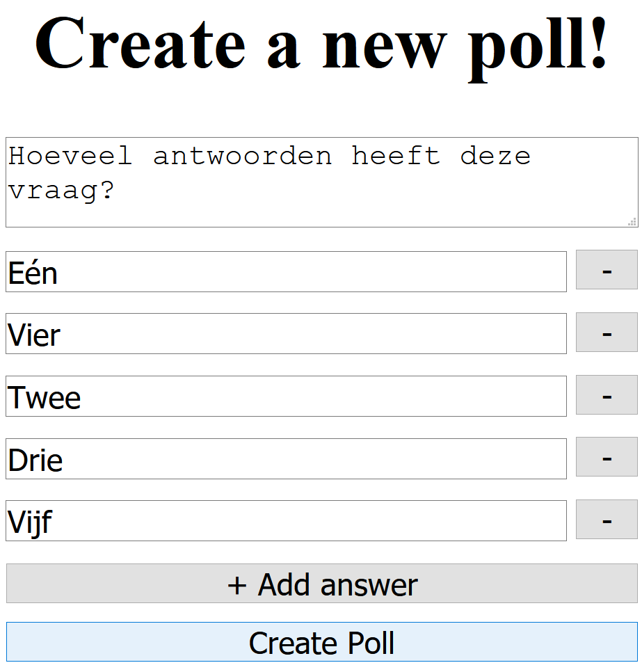Viewport: 642px width, 672px height.
Task: Select the 'Vier' answer text box
Action: coord(286,334)
